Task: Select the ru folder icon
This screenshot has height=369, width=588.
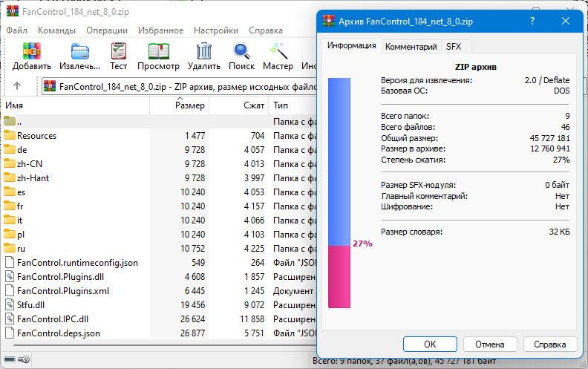Action: [x=10, y=248]
